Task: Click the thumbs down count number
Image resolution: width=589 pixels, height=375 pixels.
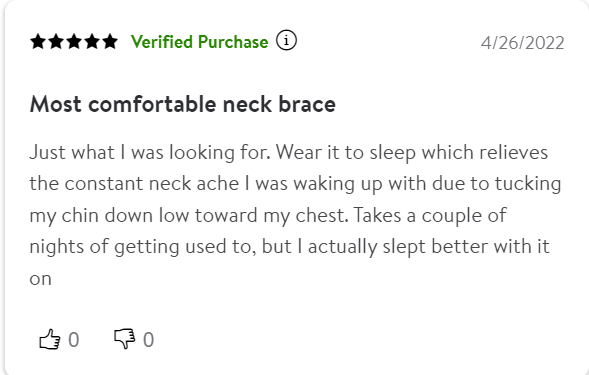Action: [x=148, y=340]
